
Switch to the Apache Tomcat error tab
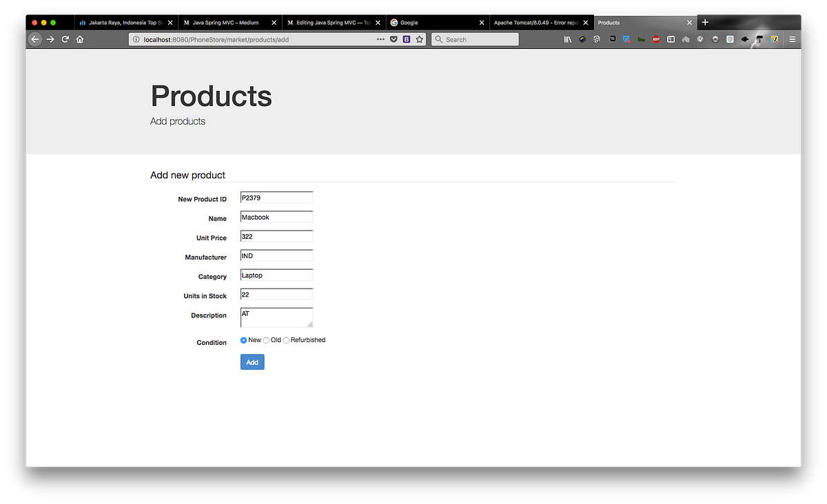point(542,23)
